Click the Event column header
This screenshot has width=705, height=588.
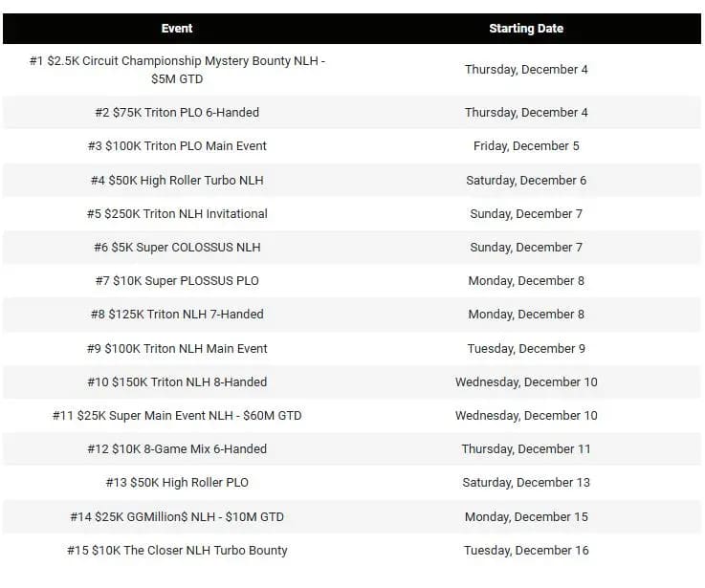click(177, 29)
